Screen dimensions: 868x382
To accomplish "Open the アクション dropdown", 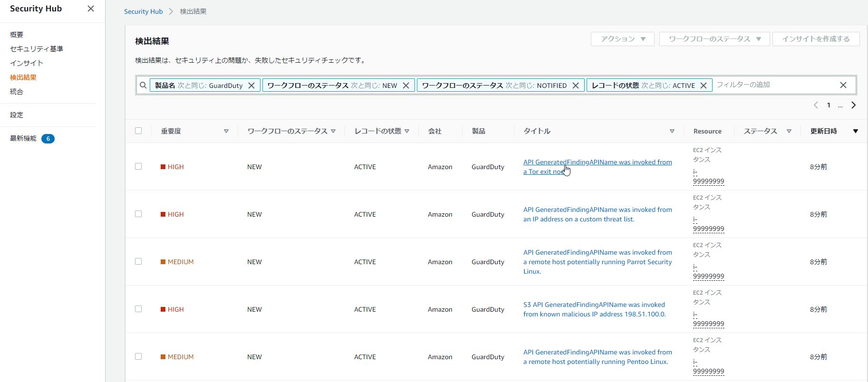I will (x=623, y=39).
